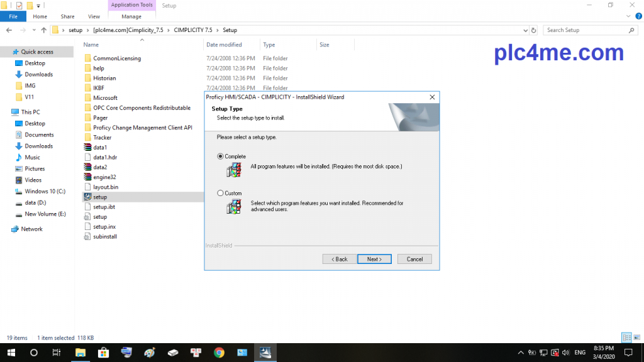Open the View ribbon tab
Viewport: 644px width, 362px height.
coord(94,17)
